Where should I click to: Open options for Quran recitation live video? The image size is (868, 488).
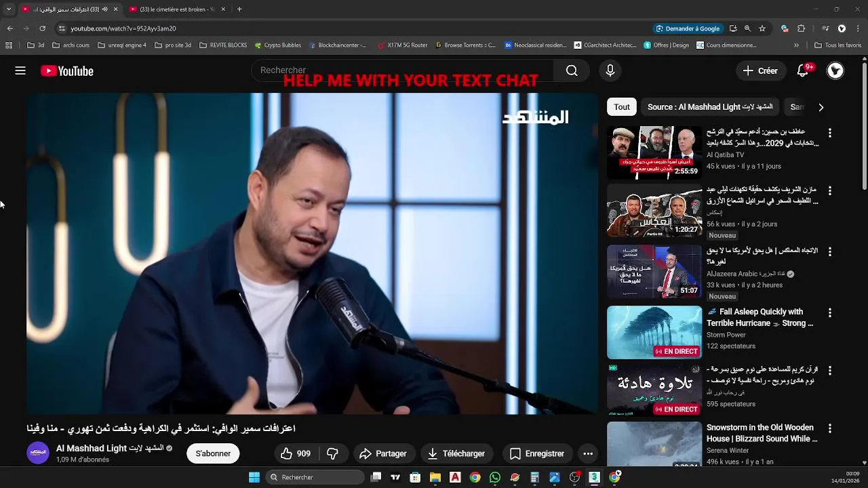point(829,371)
